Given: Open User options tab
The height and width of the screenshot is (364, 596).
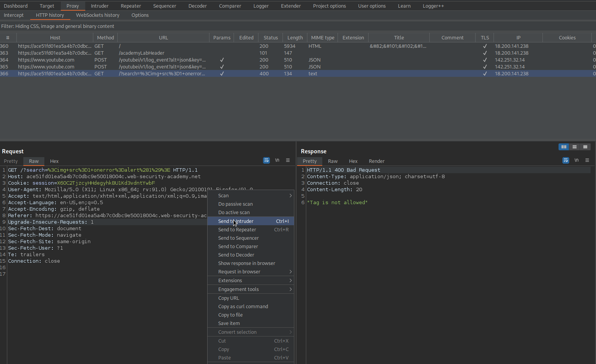Looking at the screenshot, I should tap(372, 6).
